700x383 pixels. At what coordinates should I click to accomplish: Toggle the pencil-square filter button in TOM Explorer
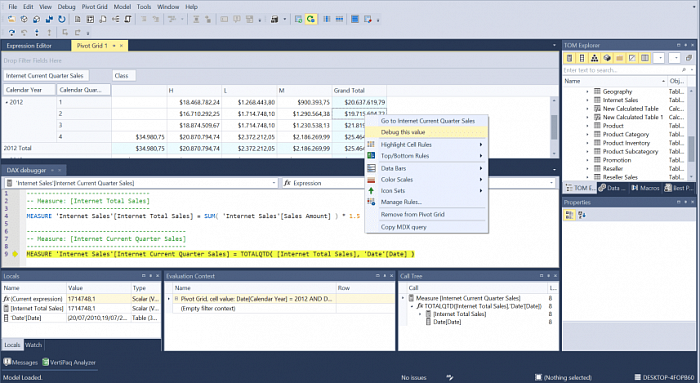point(632,58)
